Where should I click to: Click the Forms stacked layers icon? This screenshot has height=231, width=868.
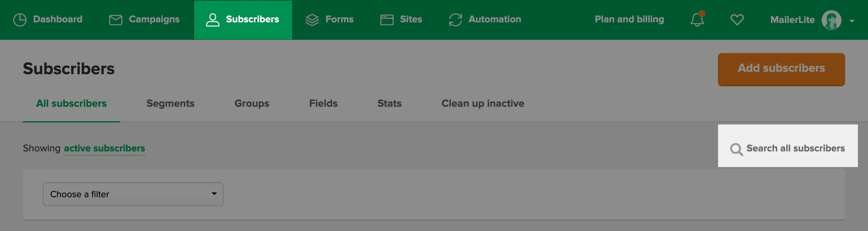coord(312,20)
